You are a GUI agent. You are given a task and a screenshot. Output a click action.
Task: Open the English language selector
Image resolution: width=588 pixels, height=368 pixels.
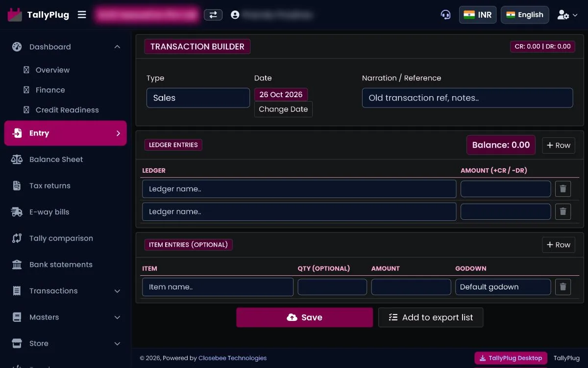(525, 15)
